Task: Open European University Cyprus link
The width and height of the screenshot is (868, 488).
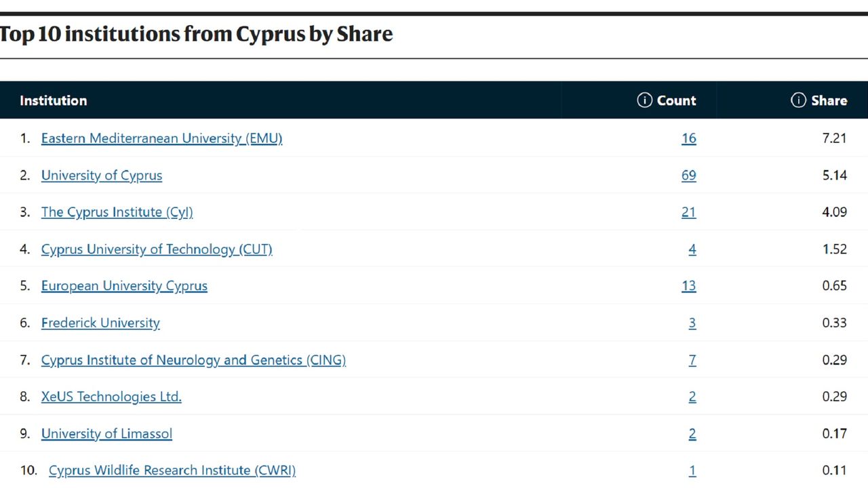Action: (x=124, y=285)
